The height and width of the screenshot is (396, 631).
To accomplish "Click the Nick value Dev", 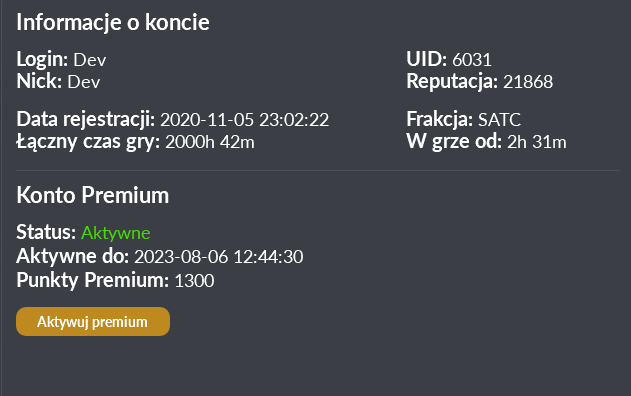I will tap(84, 82).
